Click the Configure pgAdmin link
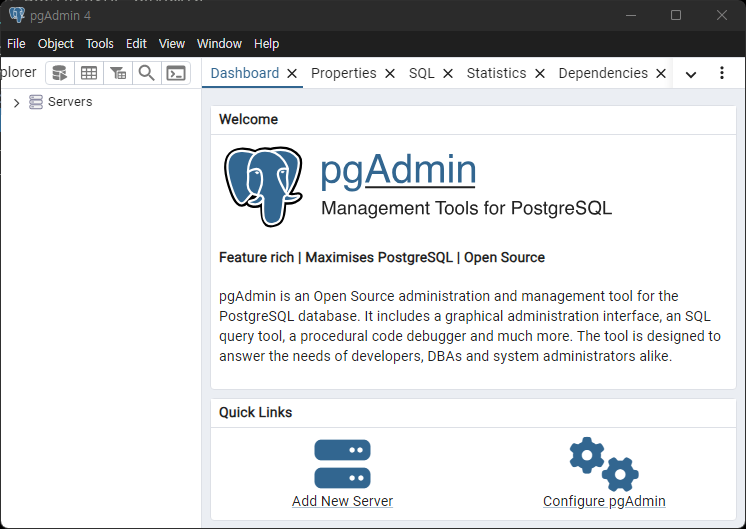746x529 pixels. pyautogui.click(x=604, y=501)
